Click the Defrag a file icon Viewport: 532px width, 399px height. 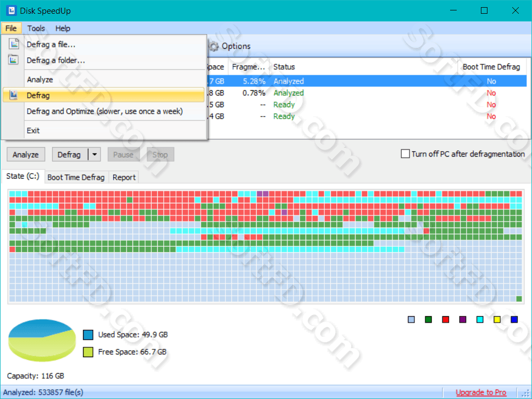coord(14,44)
